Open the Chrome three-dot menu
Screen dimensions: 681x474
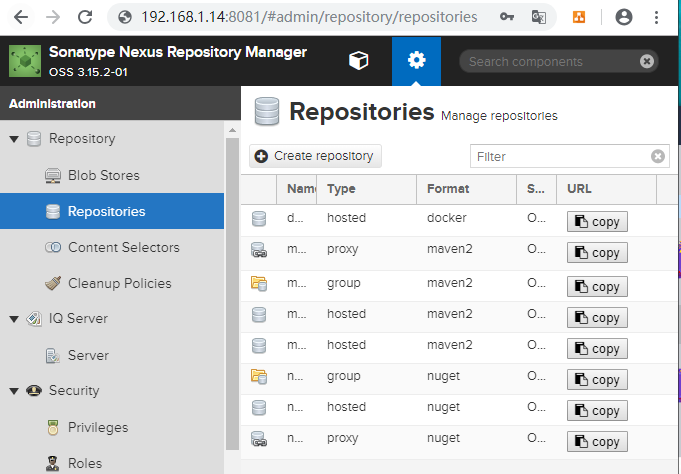click(656, 17)
